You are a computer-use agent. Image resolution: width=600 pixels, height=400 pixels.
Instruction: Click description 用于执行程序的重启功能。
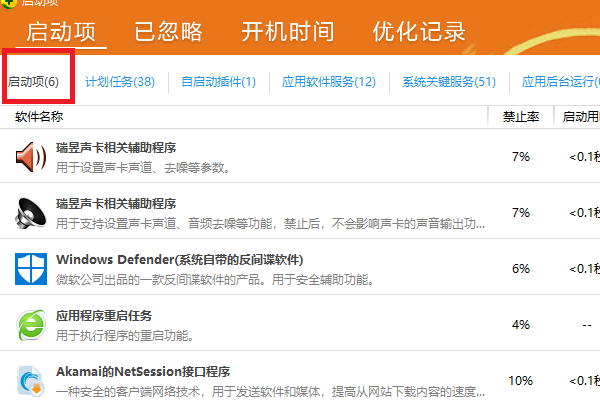tap(125, 336)
